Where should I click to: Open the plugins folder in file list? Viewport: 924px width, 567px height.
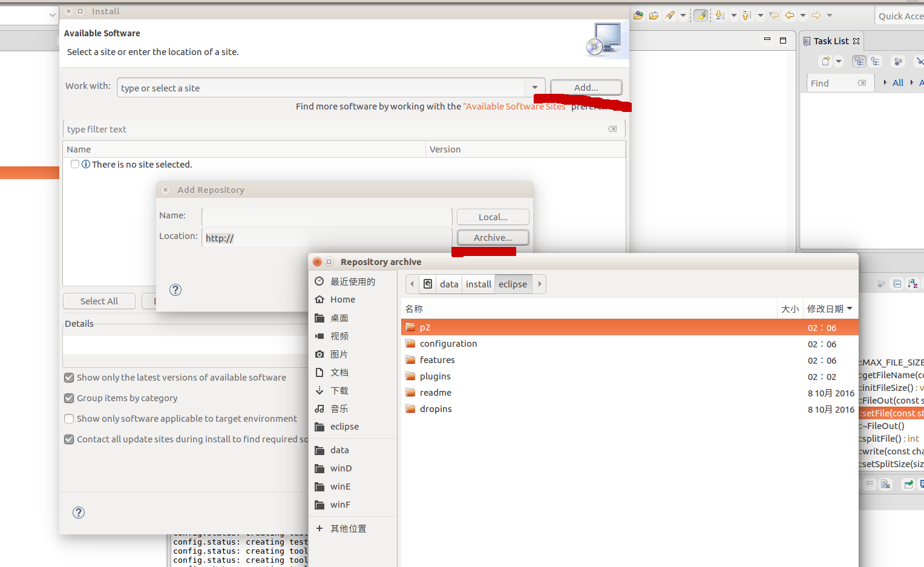click(435, 376)
